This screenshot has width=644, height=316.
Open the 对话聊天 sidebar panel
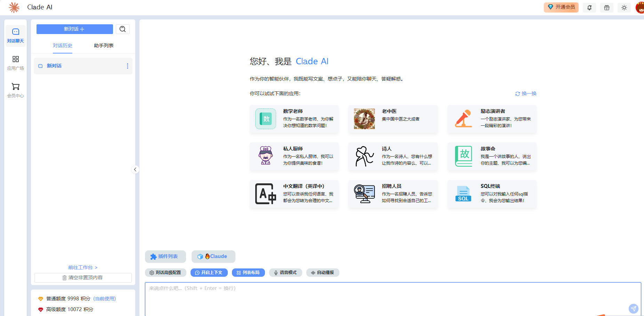click(15, 35)
